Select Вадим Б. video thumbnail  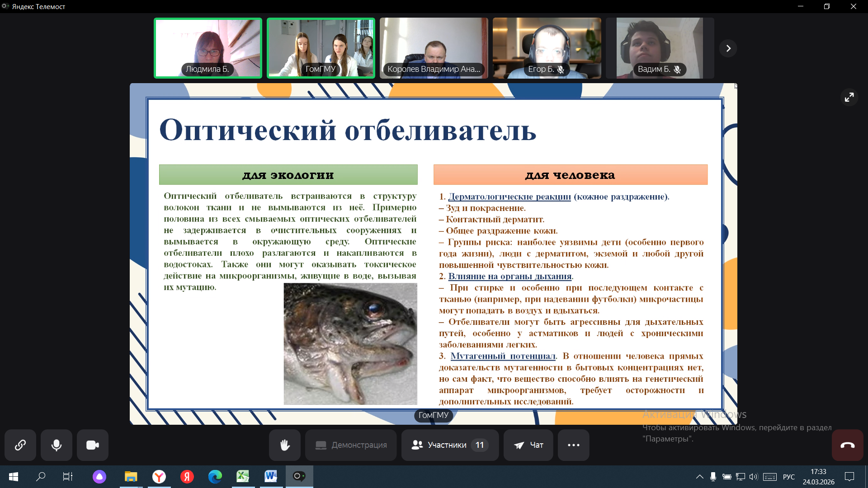click(x=660, y=48)
